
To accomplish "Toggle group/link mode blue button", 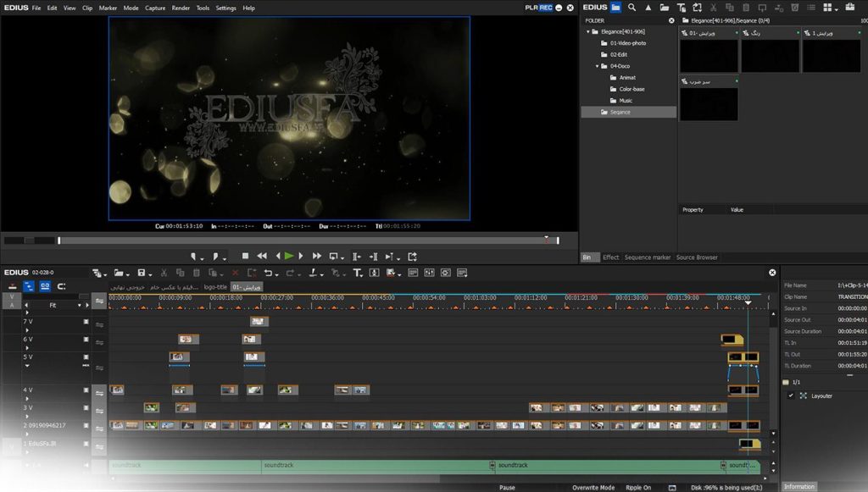I will click(45, 286).
